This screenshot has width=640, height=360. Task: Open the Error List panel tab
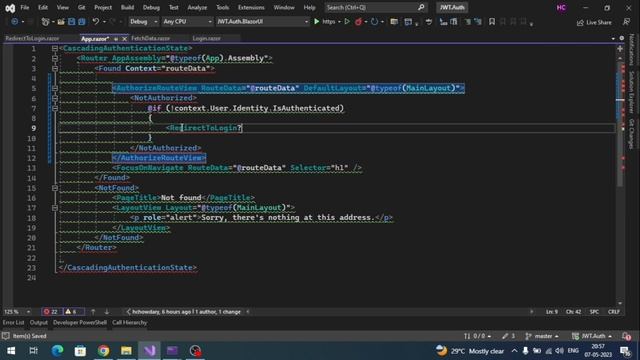13,322
